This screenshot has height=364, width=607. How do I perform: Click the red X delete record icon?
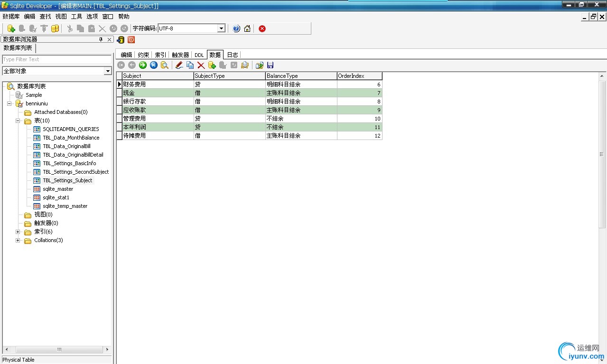tap(201, 65)
